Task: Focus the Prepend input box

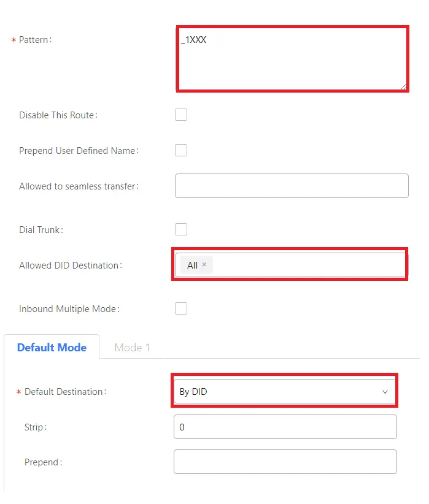Action: (285, 462)
